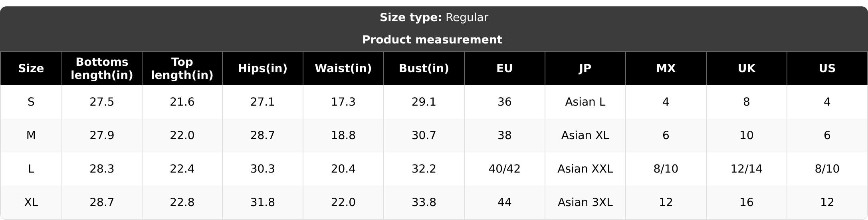This screenshot has width=868, height=220.
Task: Click the 40/42 EU size cell
Action: point(505,169)
